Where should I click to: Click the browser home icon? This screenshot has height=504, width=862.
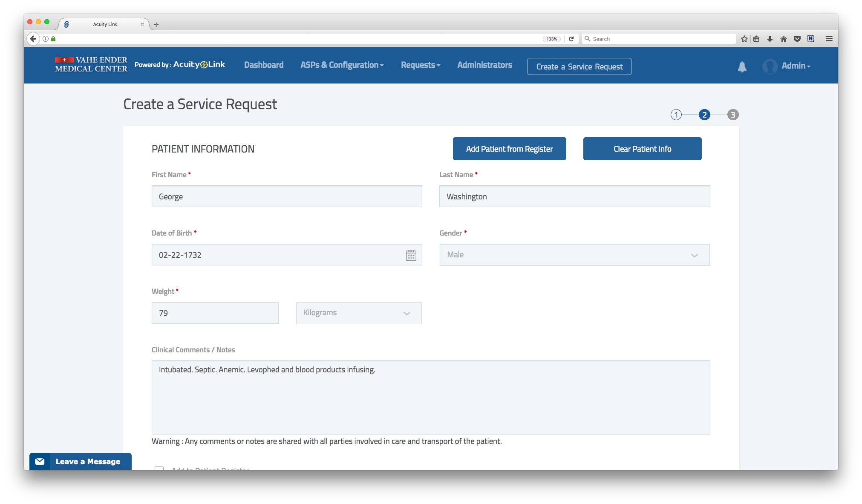tap(783, 39)
